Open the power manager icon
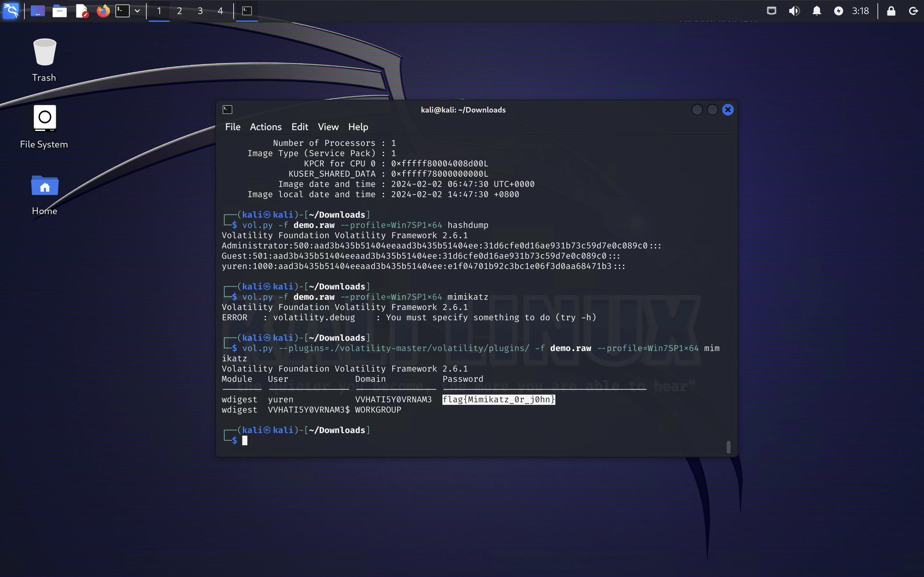This screenshot has height=577, width=924. 838,11
